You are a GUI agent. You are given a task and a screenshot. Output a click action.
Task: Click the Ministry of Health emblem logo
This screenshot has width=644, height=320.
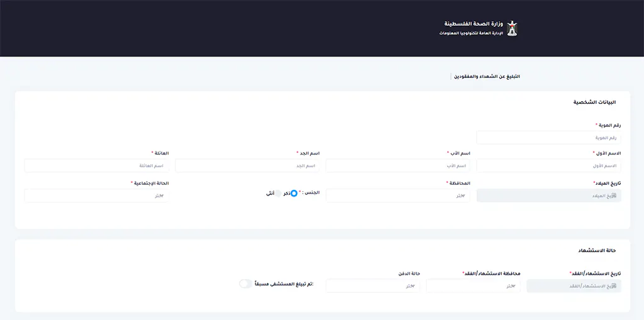512,28
